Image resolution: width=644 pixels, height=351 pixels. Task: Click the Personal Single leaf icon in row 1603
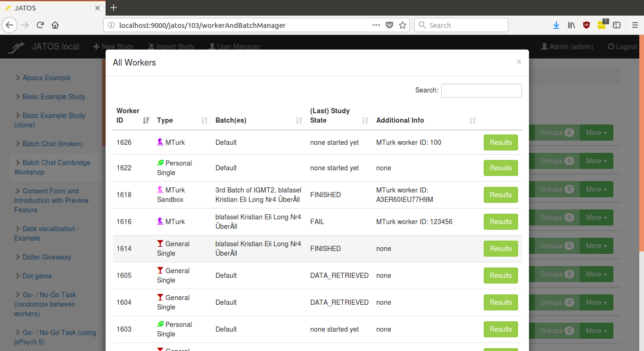[x=160, y=324]
